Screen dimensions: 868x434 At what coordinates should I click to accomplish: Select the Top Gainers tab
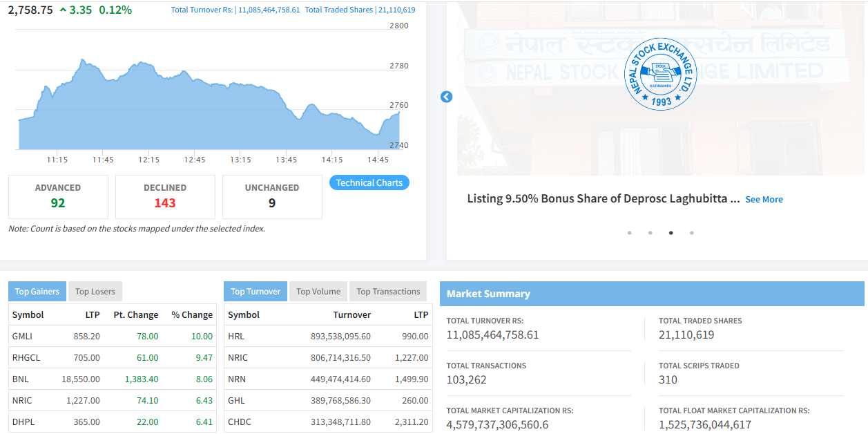tap(37, 292)
